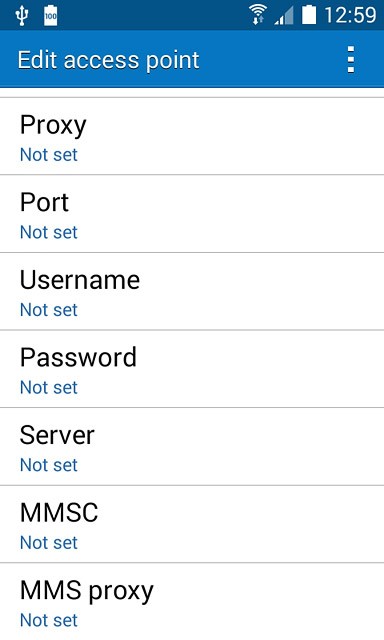Tap the Wi-Fi signal icon
The height and width of the screenshot is (640, 384).
click(257, 15)
